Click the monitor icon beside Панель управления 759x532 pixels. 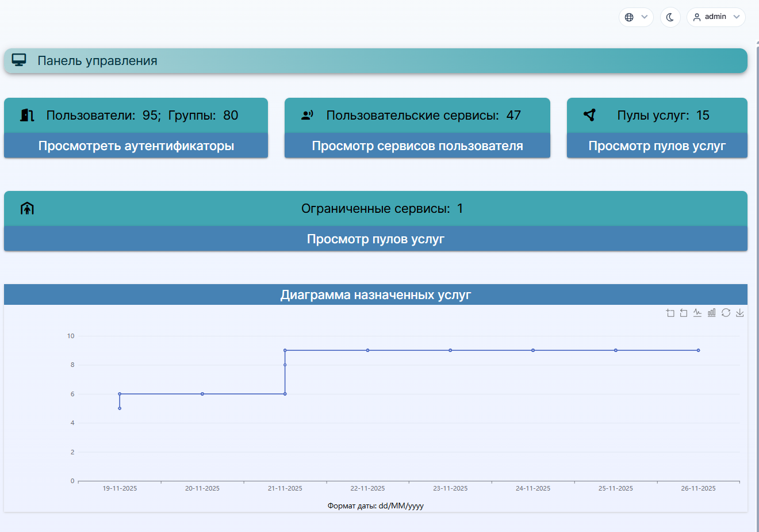click(x=19, y=60)
